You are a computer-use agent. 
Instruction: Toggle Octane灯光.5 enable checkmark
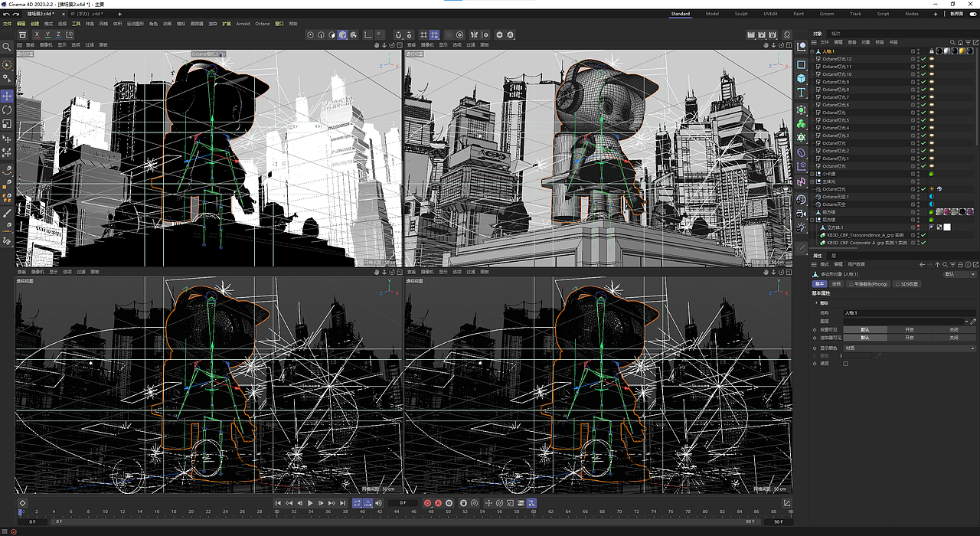pyautogui.click(x=923, y=120)
